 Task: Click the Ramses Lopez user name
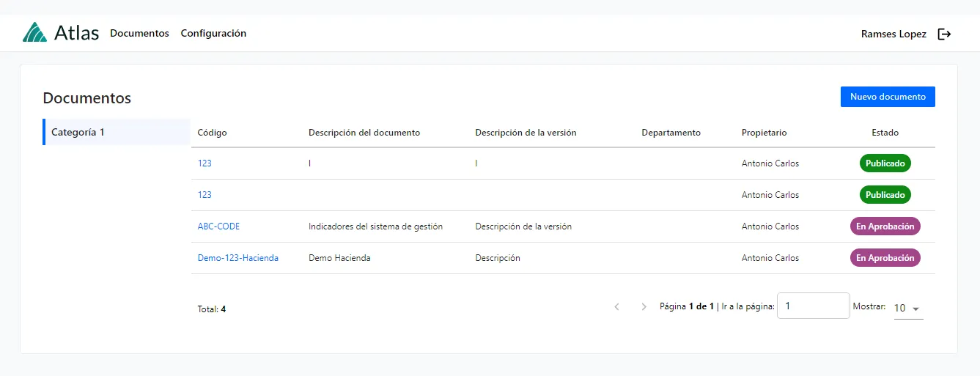coord(894,34)
